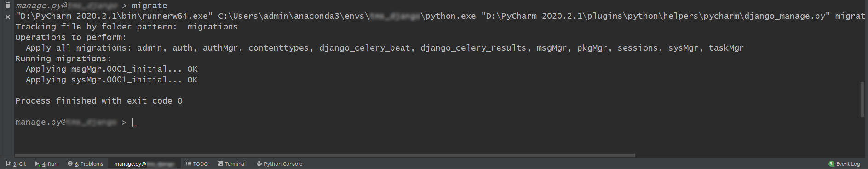Open the Event Log notifications
The width and height of the screenshot is (868, 169).
tap(845, 164)
